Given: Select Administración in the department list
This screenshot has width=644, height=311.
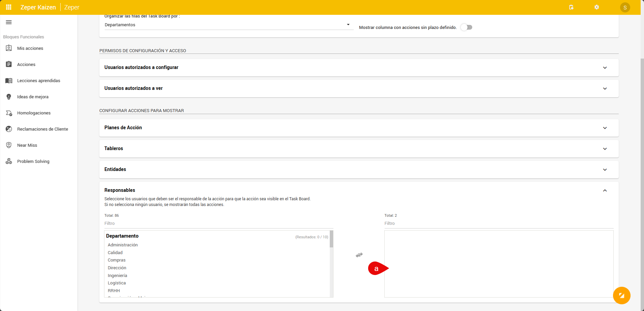Looking at the screenshot, I should tap(123, 245).
